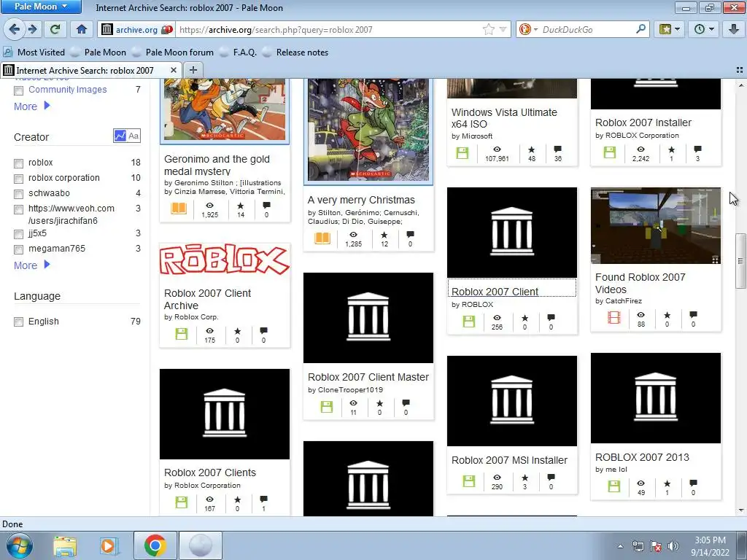The height and width of the screenshot is (560, 747).
Task: Open the history clock toolbar icon
Action: (x=704, y=29)
